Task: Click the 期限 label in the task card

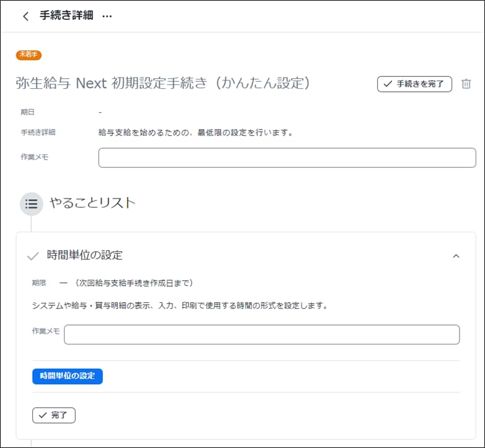Action: 39,283
